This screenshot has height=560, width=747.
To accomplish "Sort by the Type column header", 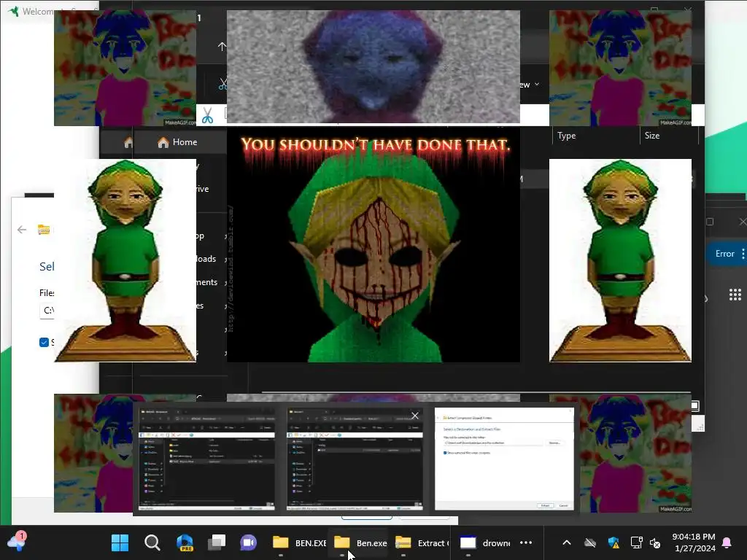I will click(566, 136).
